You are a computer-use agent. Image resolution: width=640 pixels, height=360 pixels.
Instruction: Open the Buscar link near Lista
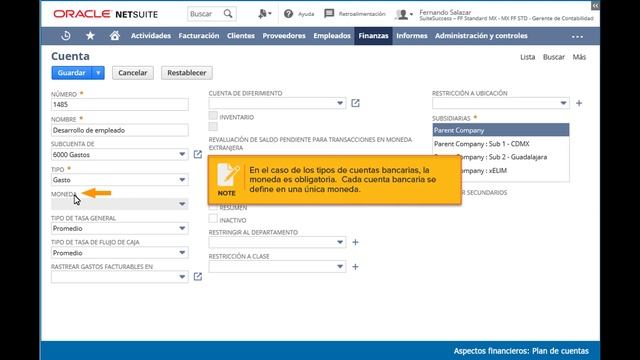[553, 57]
